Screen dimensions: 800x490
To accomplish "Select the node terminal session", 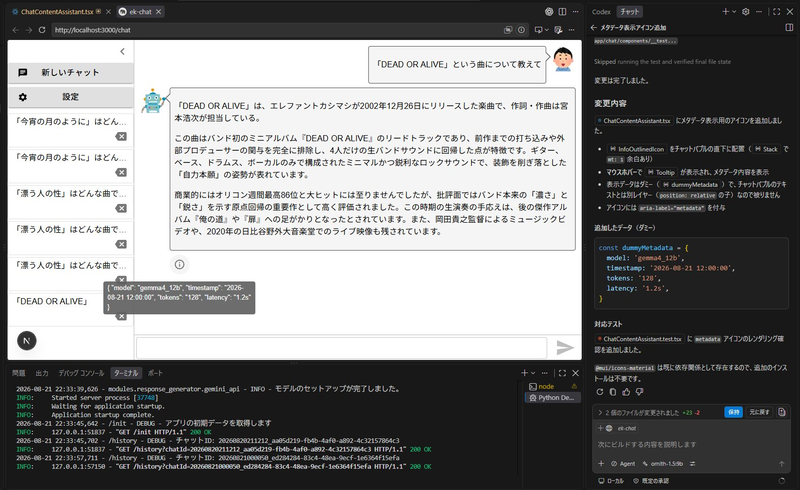I will tap(553, 386).
